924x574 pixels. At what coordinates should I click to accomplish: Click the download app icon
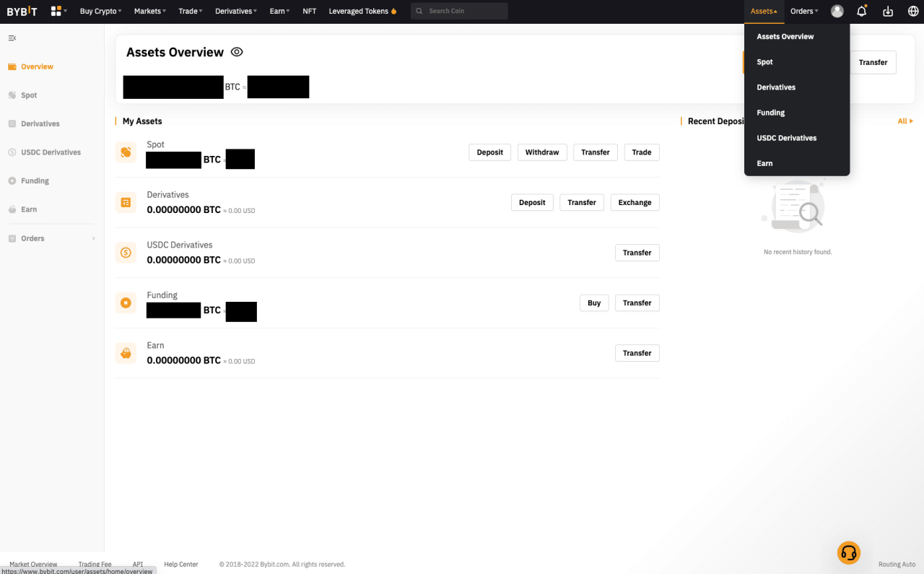(x=888, y=12)
